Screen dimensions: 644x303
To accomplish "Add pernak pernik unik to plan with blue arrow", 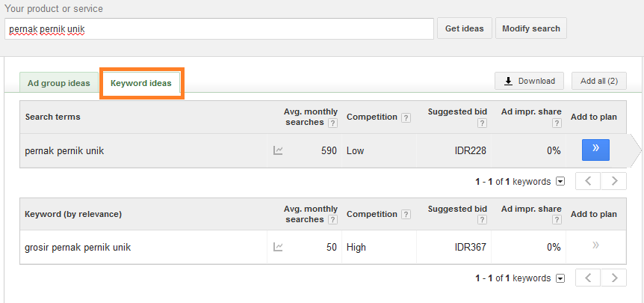I will [595, 150].
